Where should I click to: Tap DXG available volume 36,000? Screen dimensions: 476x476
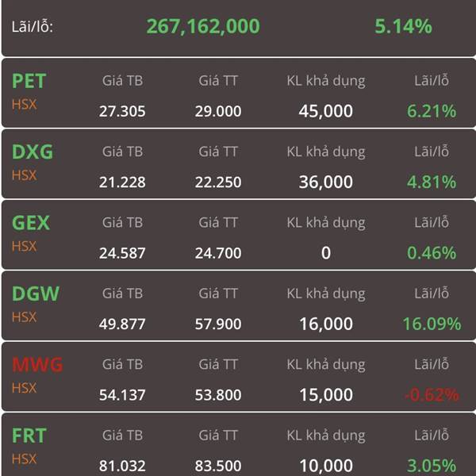[326, 182]
